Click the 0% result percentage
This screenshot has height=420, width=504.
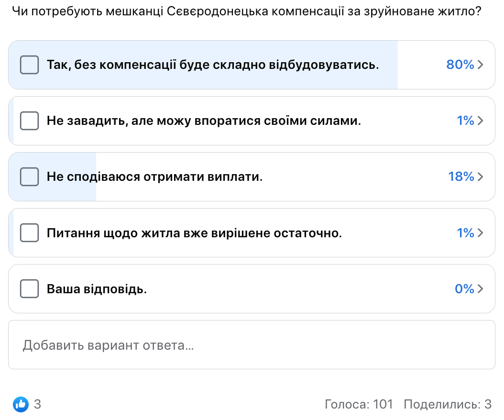[x=464, y=289]
